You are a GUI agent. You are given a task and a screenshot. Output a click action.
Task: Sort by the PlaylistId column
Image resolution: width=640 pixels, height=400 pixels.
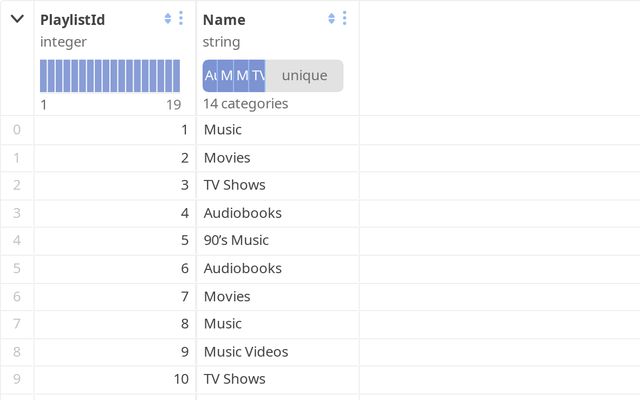(168, 19)
